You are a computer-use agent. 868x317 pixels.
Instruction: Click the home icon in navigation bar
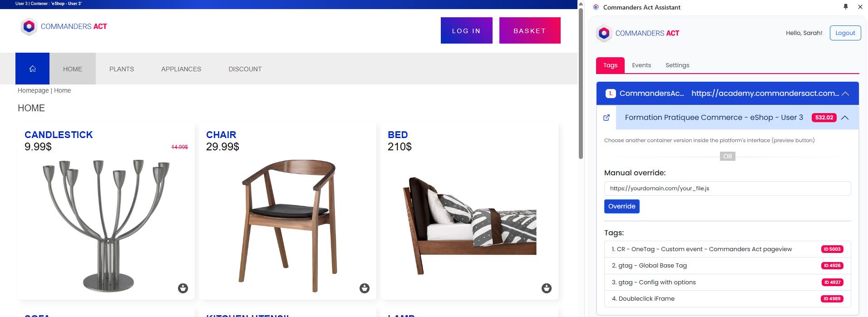coord(32,69)
